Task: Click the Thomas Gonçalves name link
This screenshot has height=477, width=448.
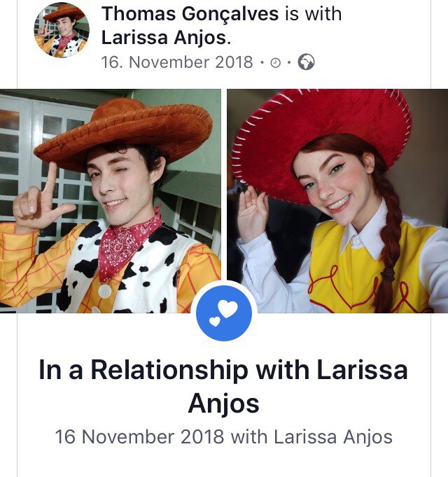Action: [190, 14]
